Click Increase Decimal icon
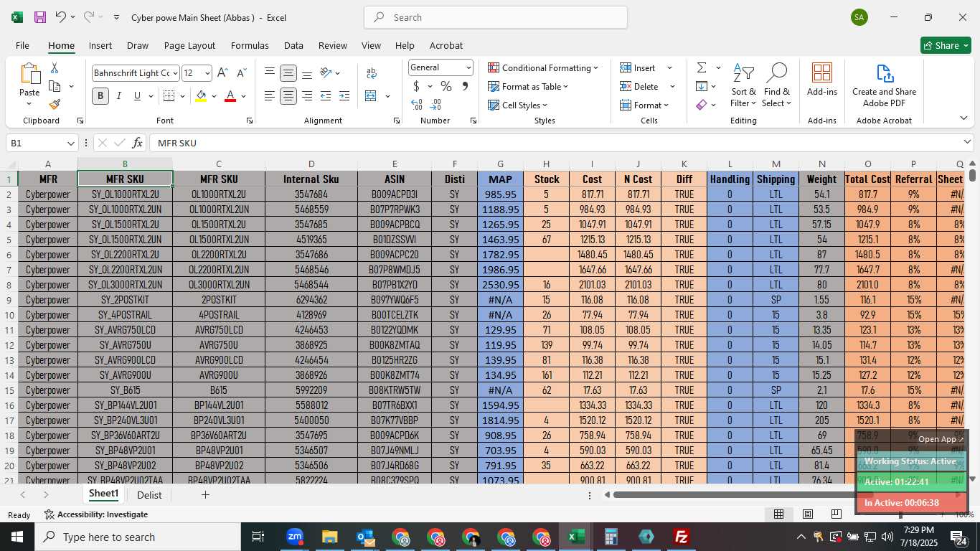This screenshot has width=980, height=551. 417,105
